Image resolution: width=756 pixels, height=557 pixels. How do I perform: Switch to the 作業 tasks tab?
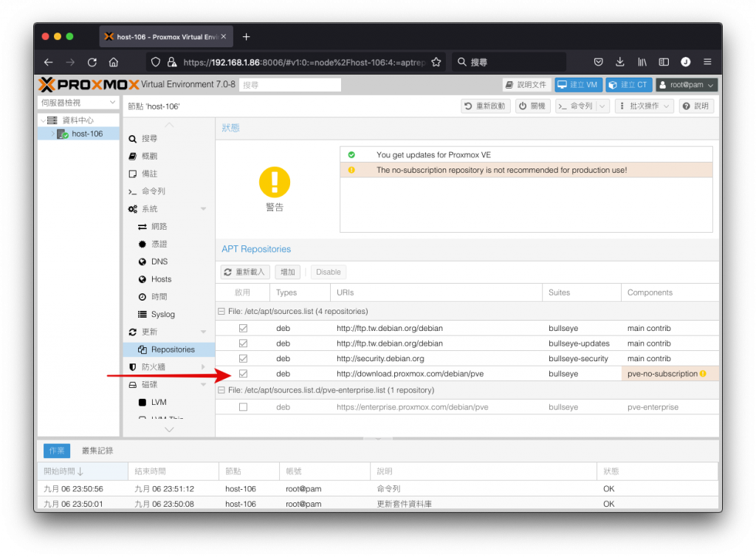coord(57,451)
